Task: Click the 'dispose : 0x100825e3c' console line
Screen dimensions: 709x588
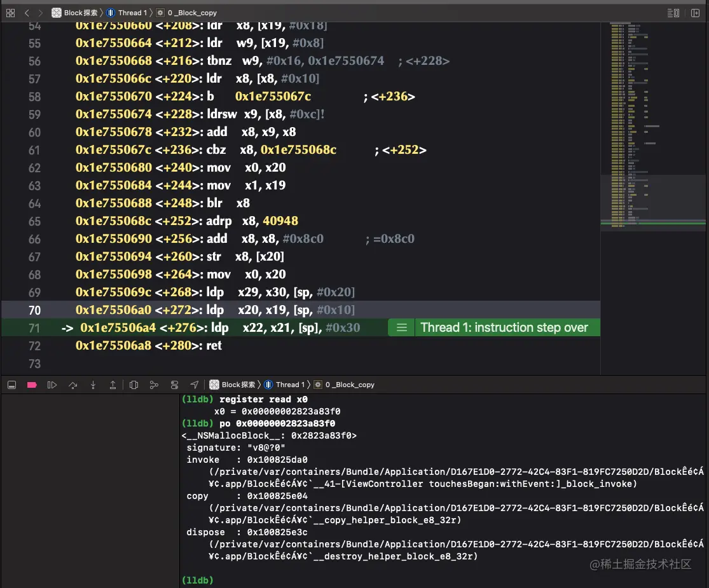Action: (247, 533)
